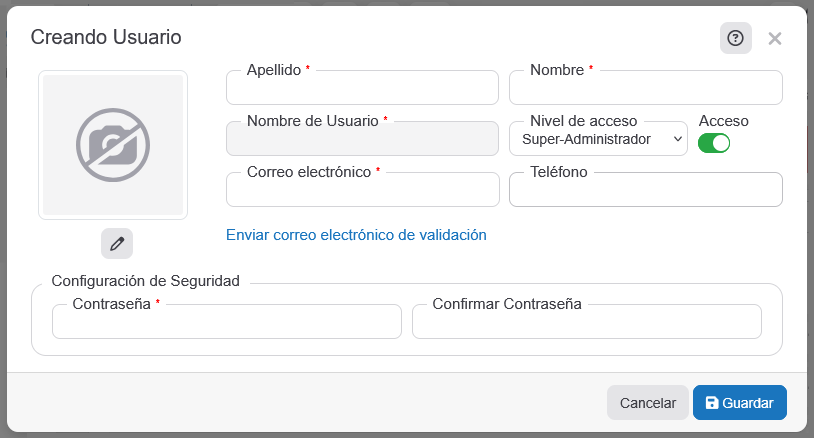Open the Nivel de acceso dropdown

pos(598,140)
